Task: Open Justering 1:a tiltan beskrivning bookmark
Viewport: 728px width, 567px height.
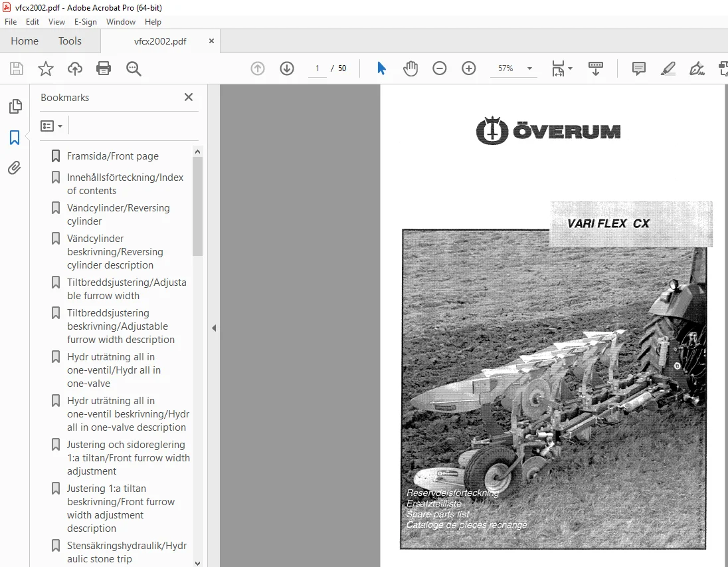Action: click(x=121, y=508)
